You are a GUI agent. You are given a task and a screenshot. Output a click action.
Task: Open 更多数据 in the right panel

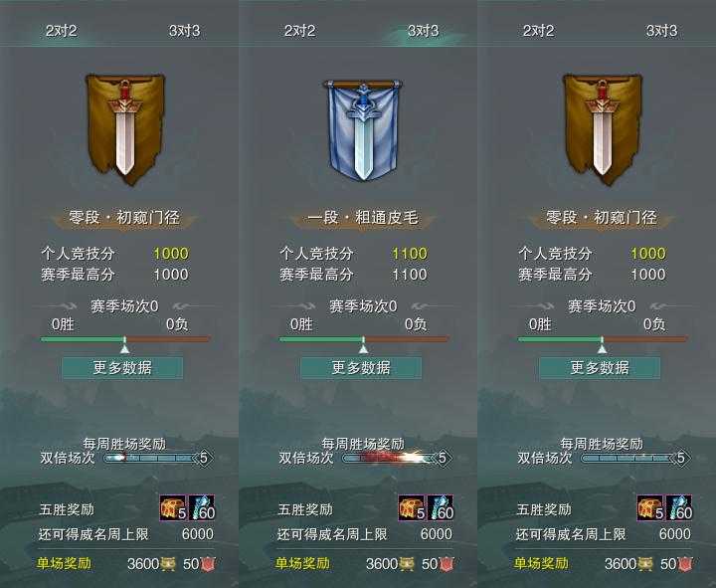click(600, 368)
